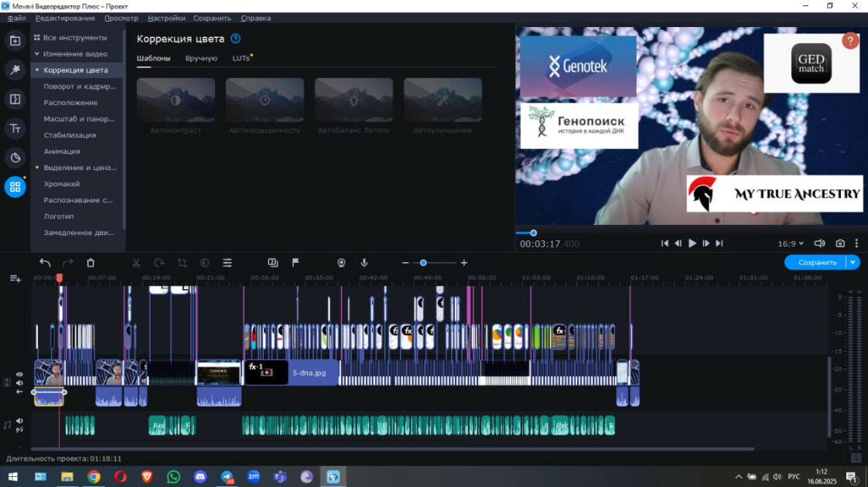
Task: Open the Настройки menu
Action: (166, 19)
